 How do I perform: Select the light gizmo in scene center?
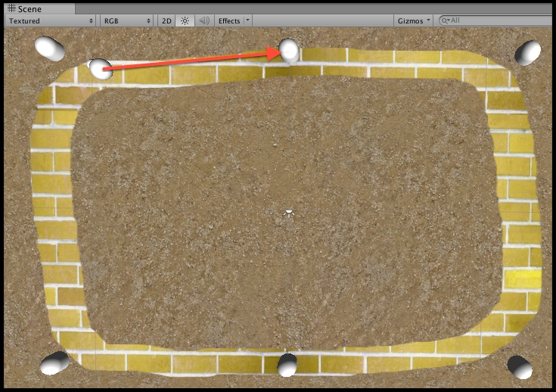(x=289, y=213)
